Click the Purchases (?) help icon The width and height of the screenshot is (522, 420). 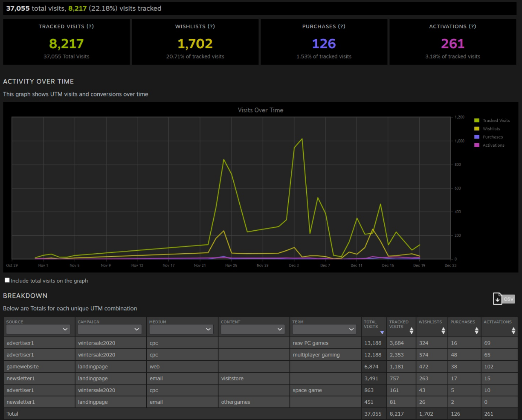(x=341, y=26)
